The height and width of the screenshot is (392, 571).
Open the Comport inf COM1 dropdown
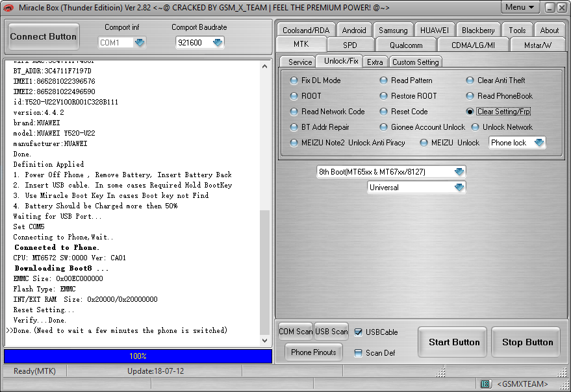140,43
